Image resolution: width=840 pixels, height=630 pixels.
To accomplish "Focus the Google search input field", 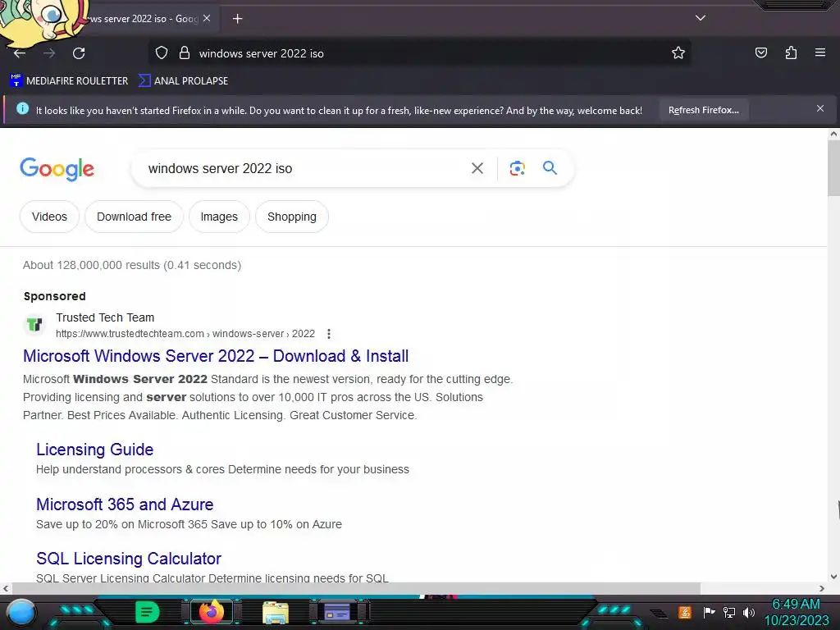I will pyautogui.click(x=300, y=168).
